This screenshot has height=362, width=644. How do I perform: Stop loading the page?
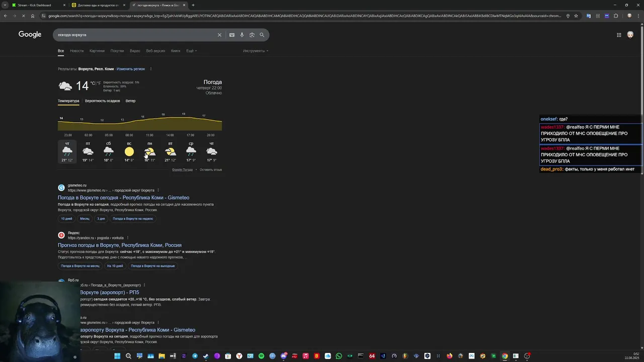24,16
